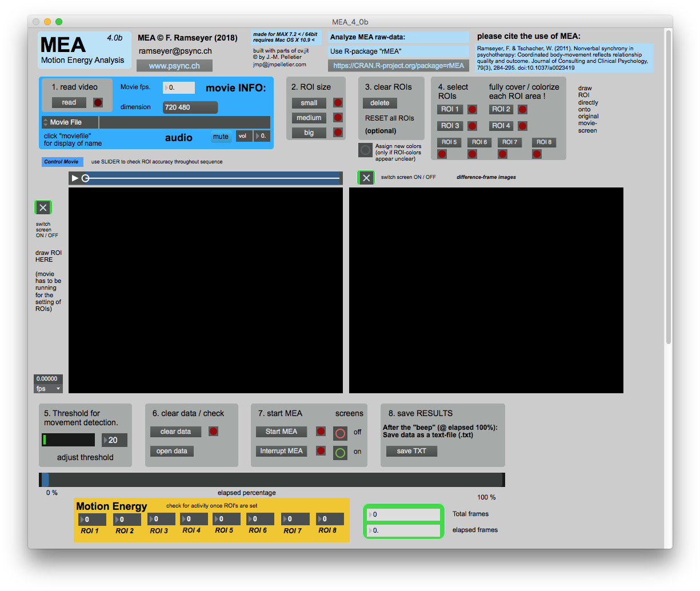Click Assign new colors button
Image resolution: width=700 pixels, height=591 pixels.
pyautogui.click(x=364, y=150)
